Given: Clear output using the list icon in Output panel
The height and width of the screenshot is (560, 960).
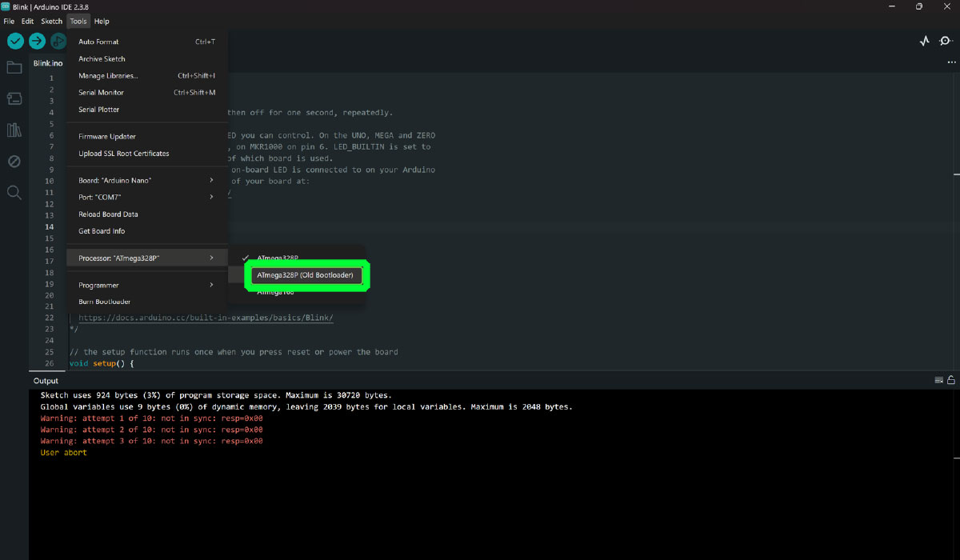Looking at the screenshot, I should (x=939, y=381).
